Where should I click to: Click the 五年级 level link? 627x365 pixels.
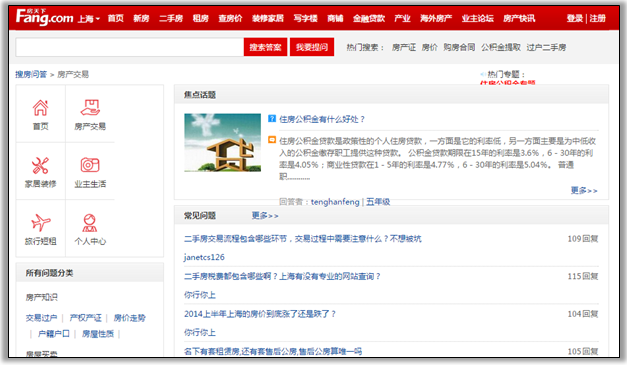click(378, 202)
